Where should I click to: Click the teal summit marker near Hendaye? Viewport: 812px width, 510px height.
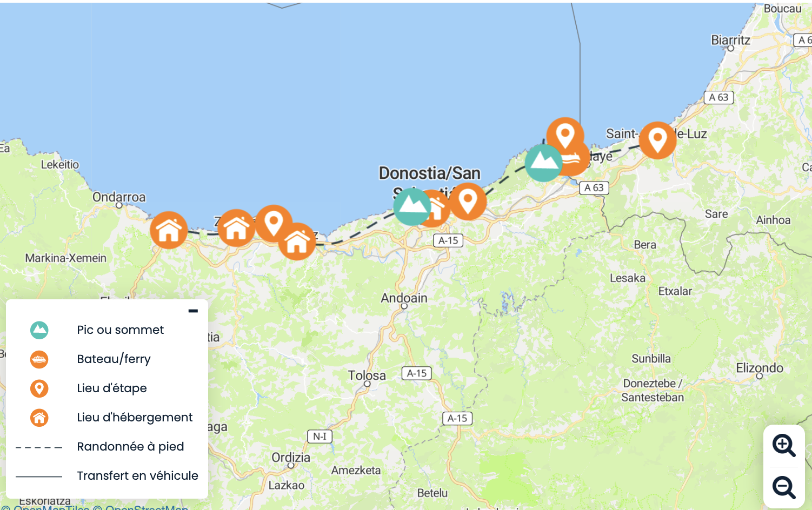[x=543, y=163]
